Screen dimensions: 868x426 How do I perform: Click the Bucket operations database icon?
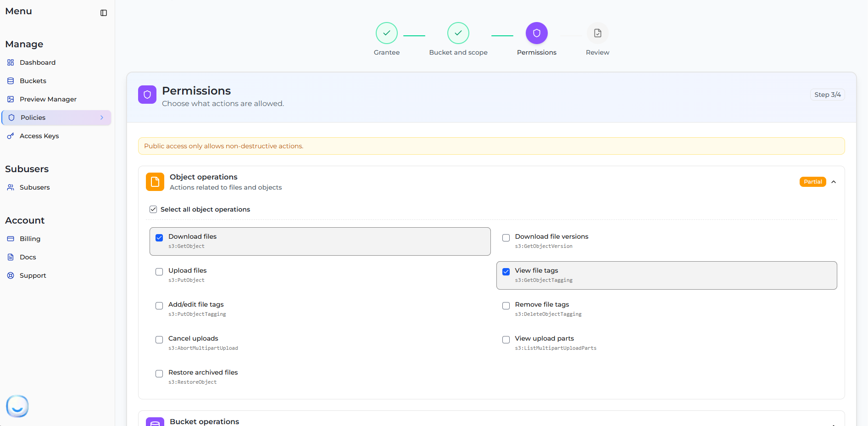tap(155, 422)
